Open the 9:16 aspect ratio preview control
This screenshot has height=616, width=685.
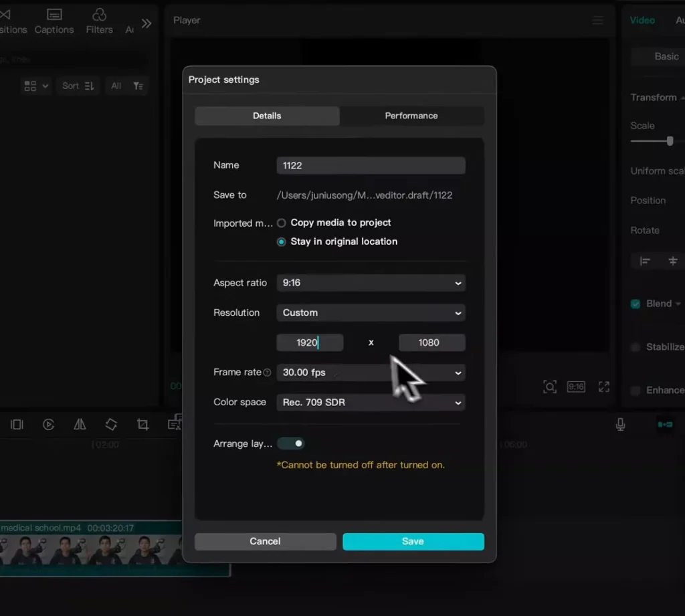pos(575,387)
